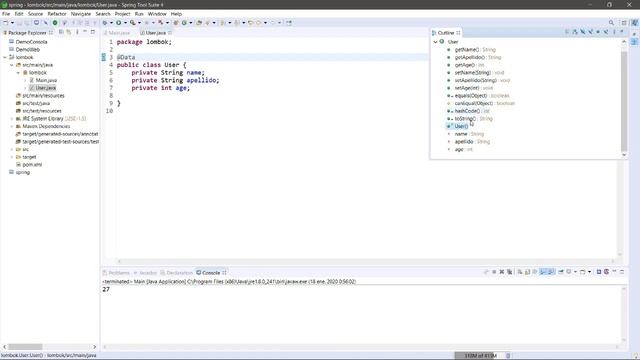Open the Project menu
Screen dimensions: 640x360
coord(122,14)
